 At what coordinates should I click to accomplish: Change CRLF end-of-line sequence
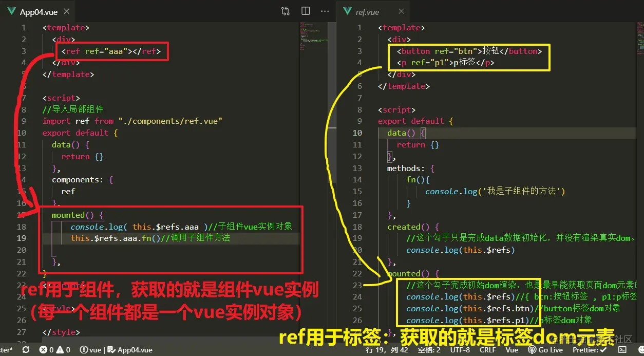[x=487, y=350]
